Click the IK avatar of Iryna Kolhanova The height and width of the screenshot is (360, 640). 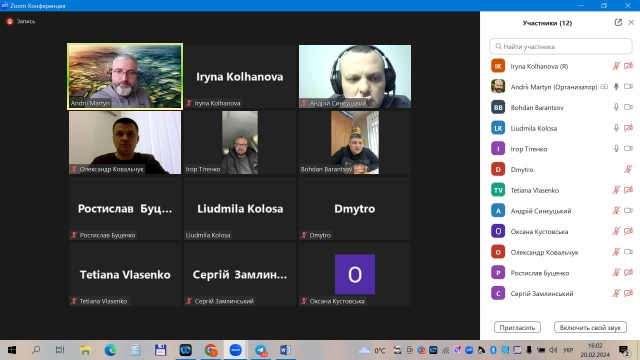(x=498, y=66)
